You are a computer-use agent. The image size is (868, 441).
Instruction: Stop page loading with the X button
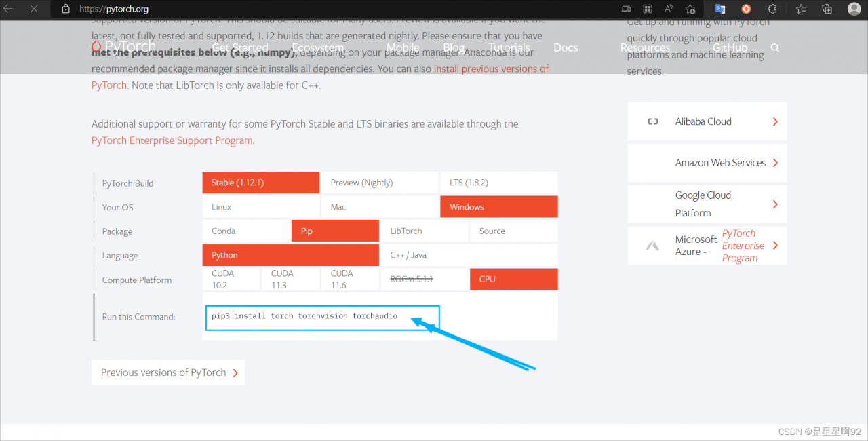34,9
